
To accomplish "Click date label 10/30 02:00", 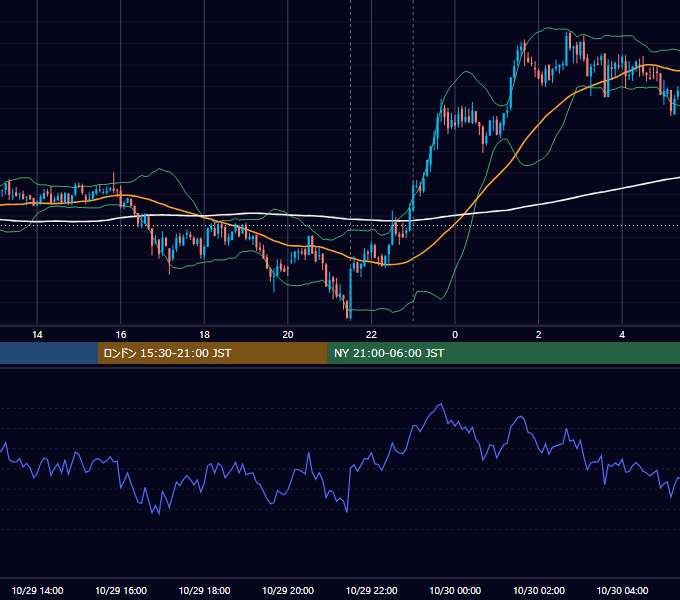I will pos(539,590).
